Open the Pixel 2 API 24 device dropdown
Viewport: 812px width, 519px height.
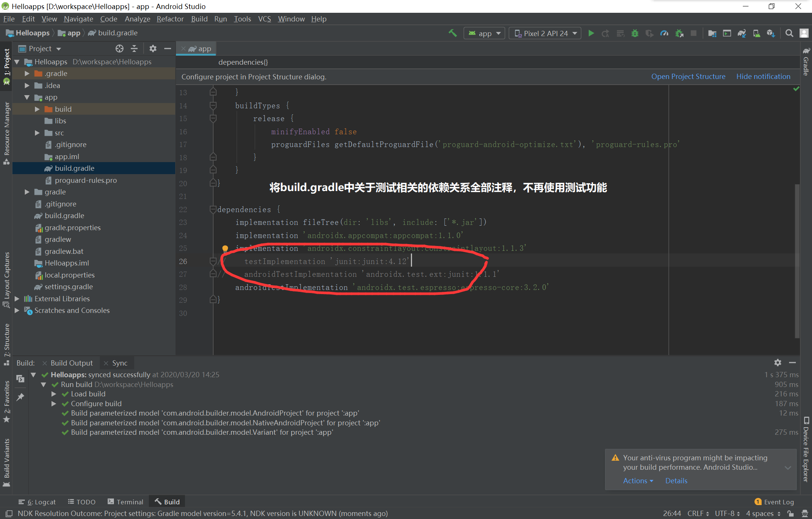(x=545, y=33)
